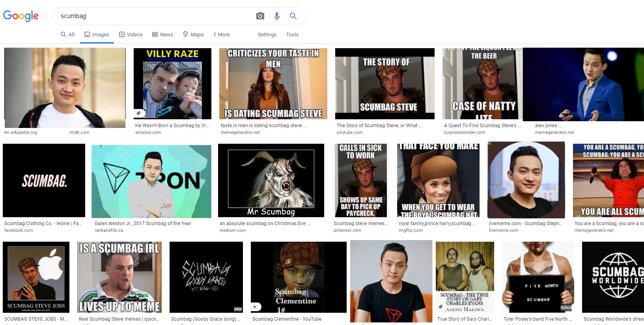Open 'Is dating Scumbag Steve' meme image

pyautogui.click(x=273, y=84)
